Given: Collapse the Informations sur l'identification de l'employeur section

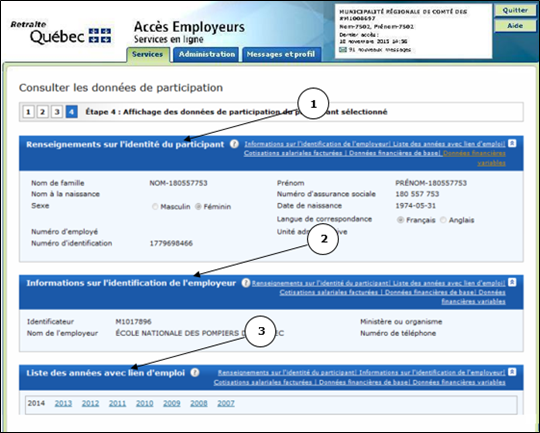Looking at the screenshot, I should 512,282.
